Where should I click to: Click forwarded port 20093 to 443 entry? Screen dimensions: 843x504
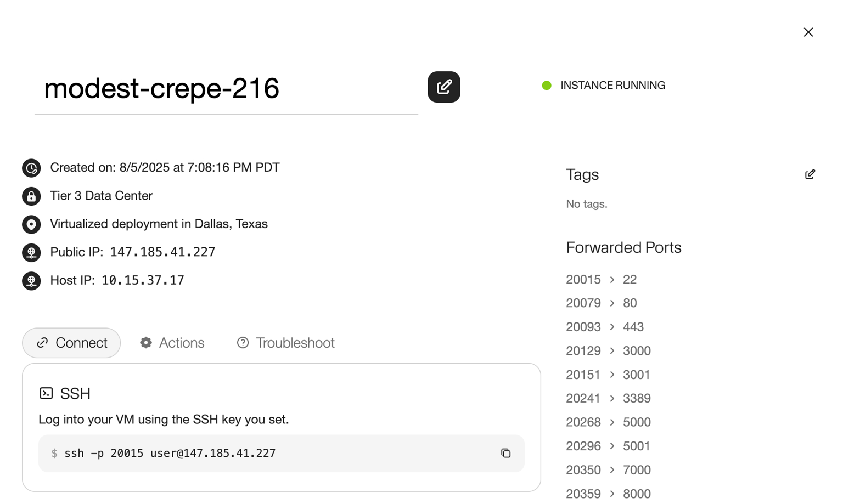pyautogui.click(x=604, y=327)
